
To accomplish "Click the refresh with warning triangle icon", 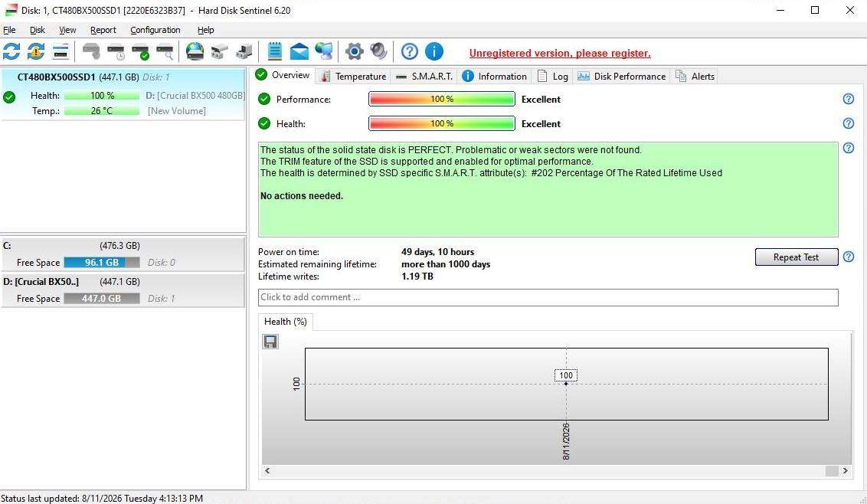I will (36, 51).
